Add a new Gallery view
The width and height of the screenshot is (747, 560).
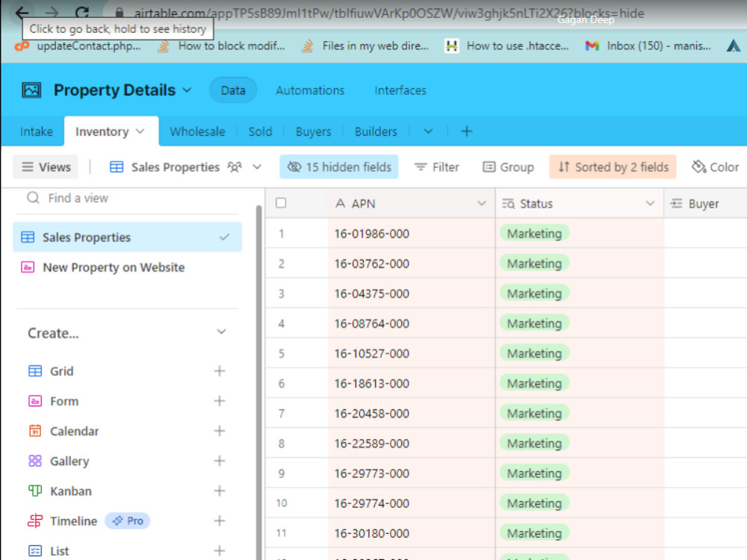220,461
